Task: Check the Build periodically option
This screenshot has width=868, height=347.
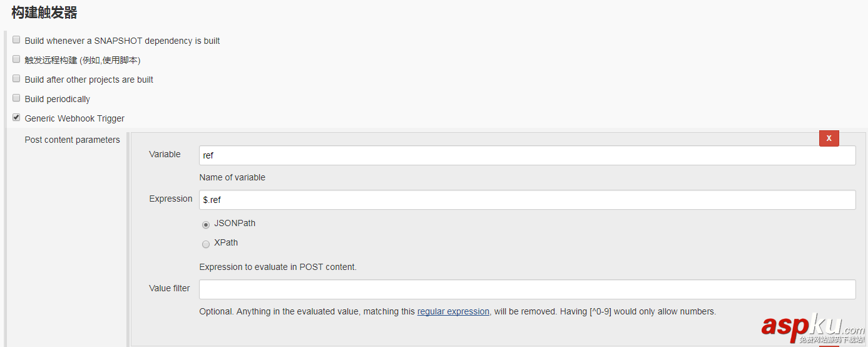Action: (16, 98)
